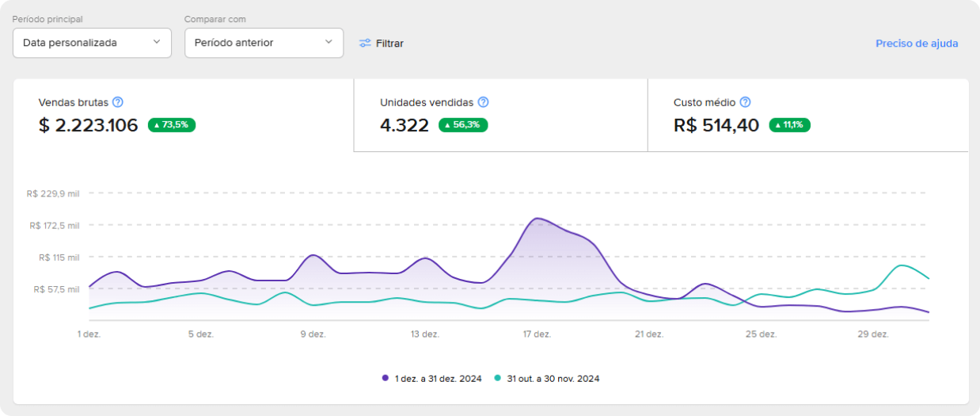
Task: Click the Filtrar sliders icon
Action: click(365, 44)
